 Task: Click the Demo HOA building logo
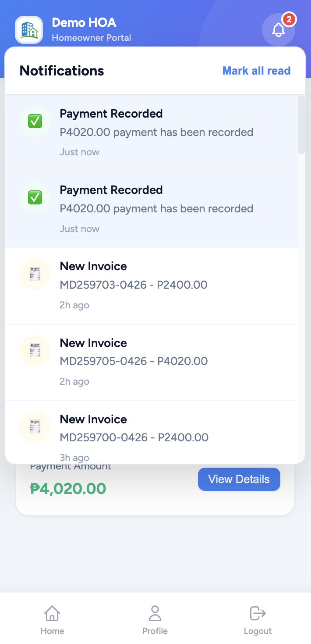[x=29, y=30]
